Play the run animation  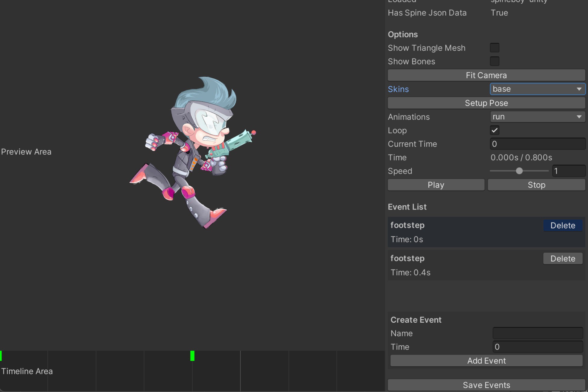pyautogui.click(x=436, y=185)
